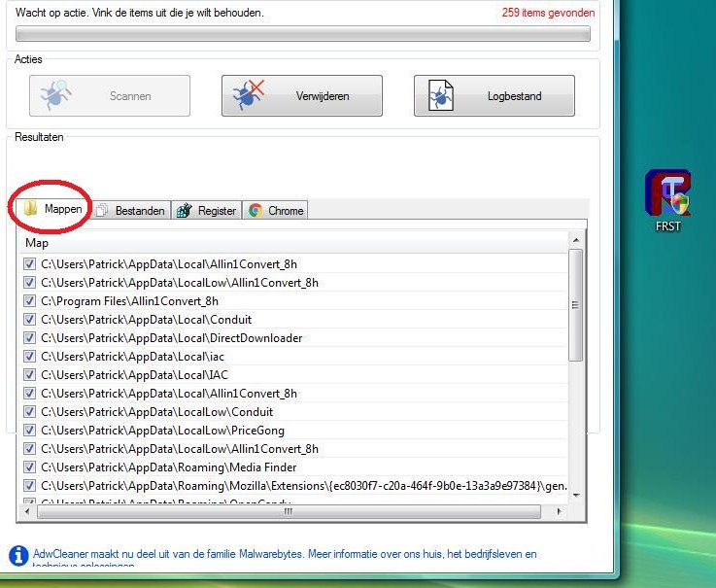Click the results list scroll-down arrow

576,496
